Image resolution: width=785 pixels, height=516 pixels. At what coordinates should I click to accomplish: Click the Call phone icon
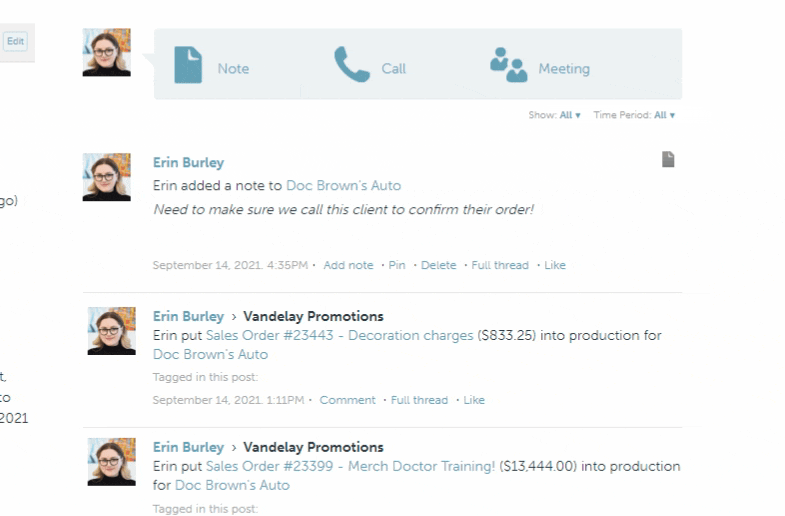(x=351, y=65)
